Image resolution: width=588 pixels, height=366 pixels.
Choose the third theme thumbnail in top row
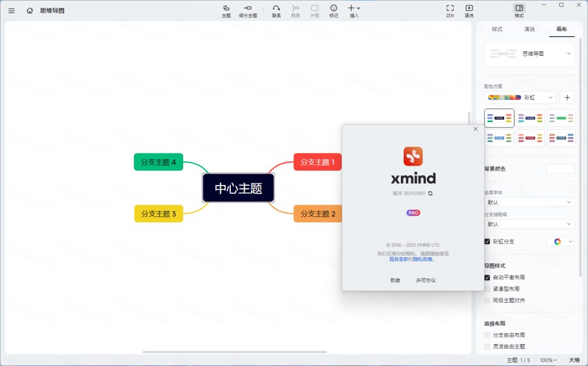[x=562, y=118]
